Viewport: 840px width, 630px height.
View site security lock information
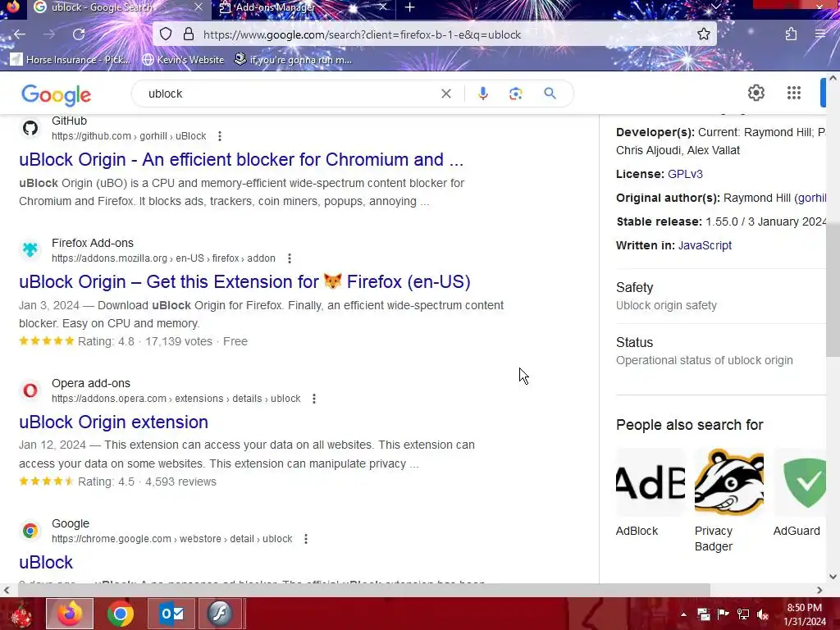189,34
